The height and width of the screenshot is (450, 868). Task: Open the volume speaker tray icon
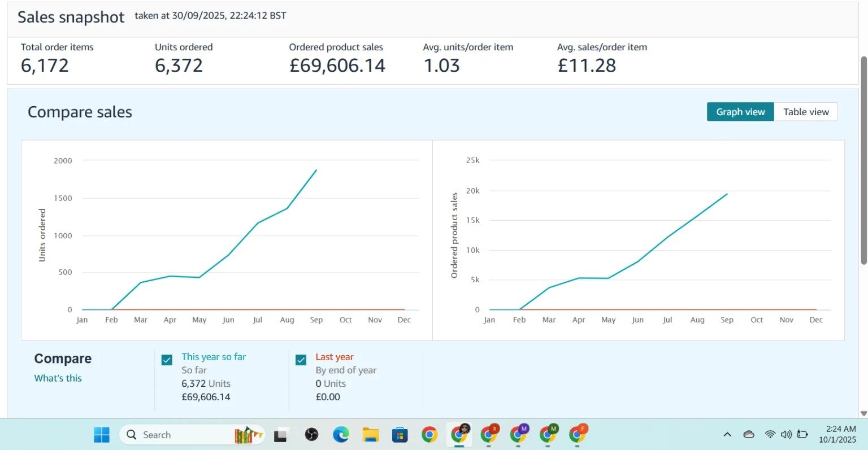point(785,434)
